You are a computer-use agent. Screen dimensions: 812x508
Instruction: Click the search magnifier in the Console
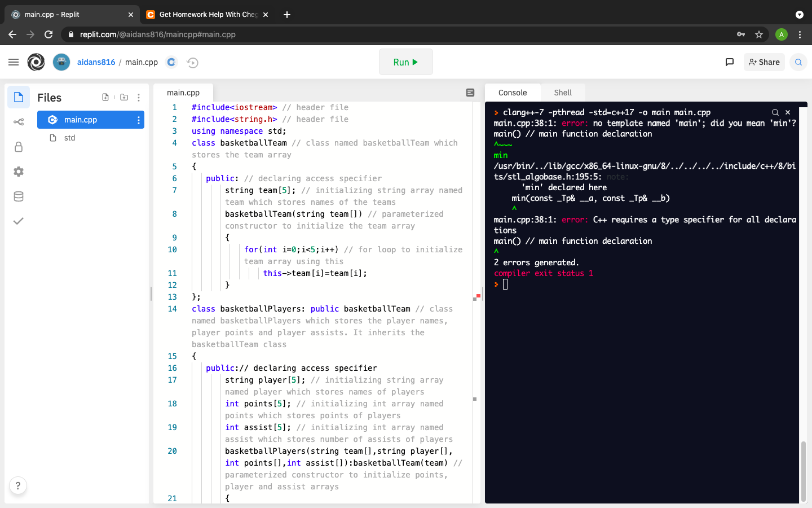(775, 112)
